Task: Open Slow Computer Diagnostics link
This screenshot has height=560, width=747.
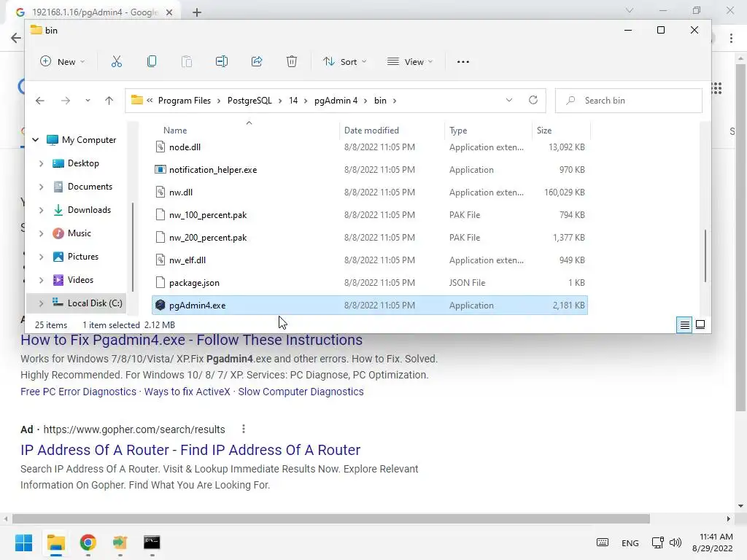Action: click(x=301, y=392)
